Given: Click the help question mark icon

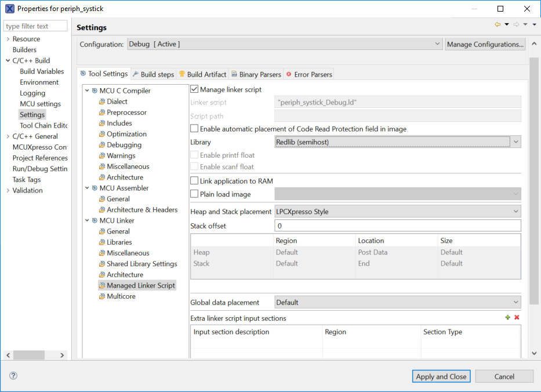Looking at the screenshot, I should click(x=13, y=376).
